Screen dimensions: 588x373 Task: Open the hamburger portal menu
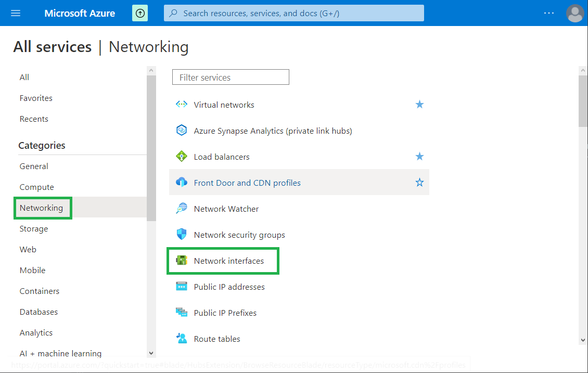coord(16,13)
